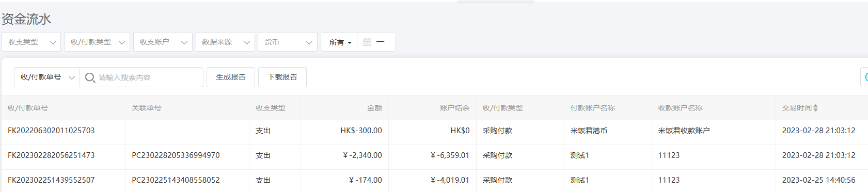This screenshot has width=868, height=192.
Task: Open related order PC230228205336994970
Action: (176, 155)
